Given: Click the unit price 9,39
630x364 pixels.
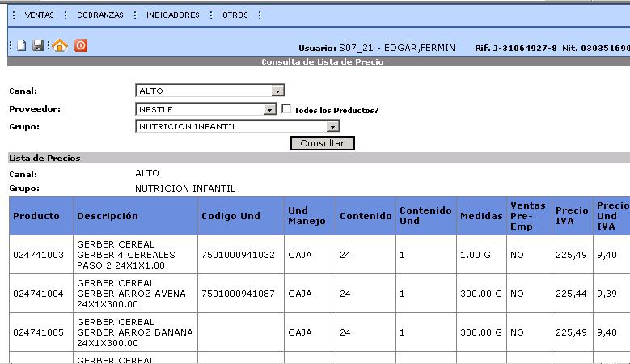Looking at the screenshot, I should pos(607,294).
